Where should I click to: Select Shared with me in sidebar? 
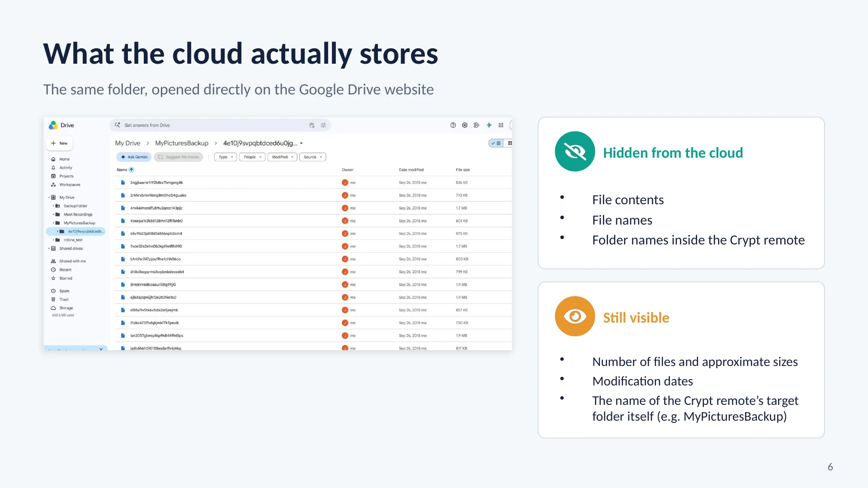point(73,261)
